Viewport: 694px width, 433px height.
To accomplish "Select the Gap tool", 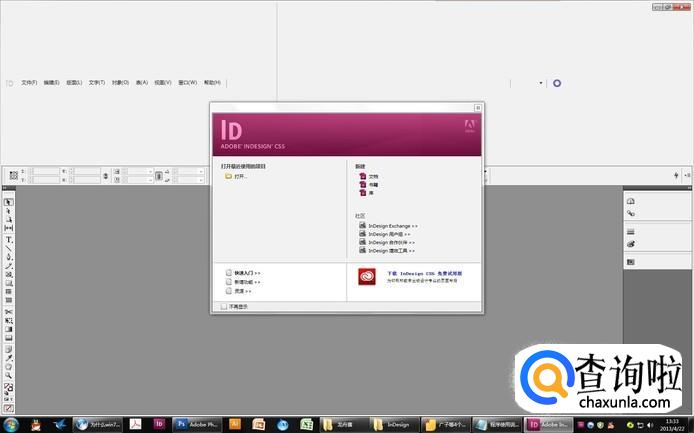I will [x=8, y=228].
